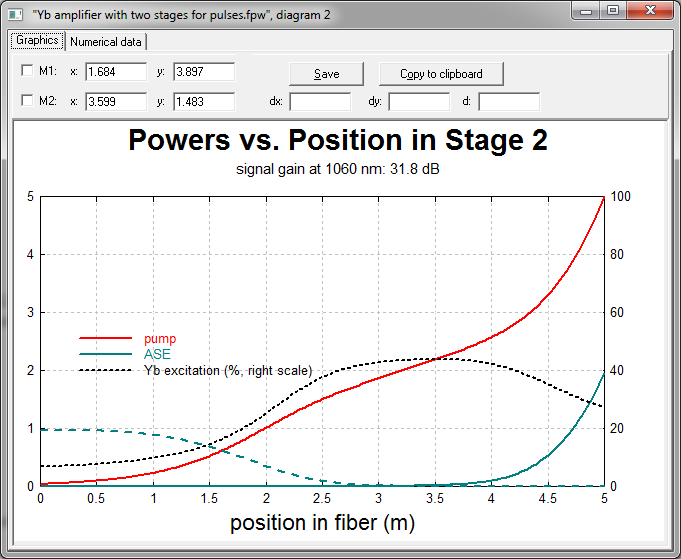The height and width of the screenshot is (559, 681).
Task: Click the teal ASE legend line
Action: point(106,354)
